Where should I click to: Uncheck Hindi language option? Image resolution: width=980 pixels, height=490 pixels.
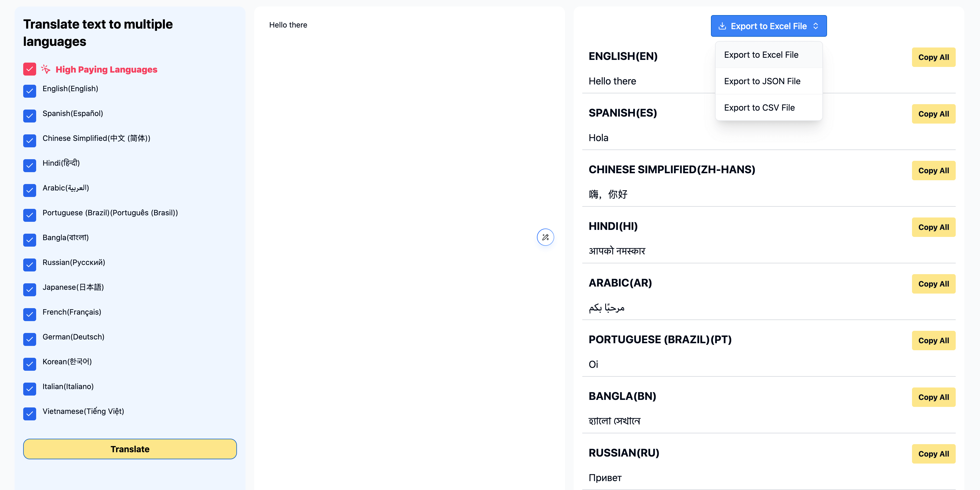click(29, 165)
